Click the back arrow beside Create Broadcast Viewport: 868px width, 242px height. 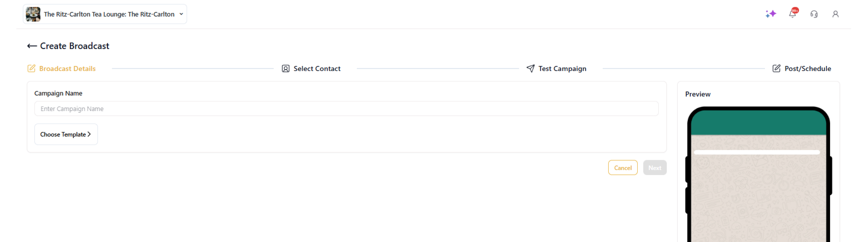[x=32, y=46]
